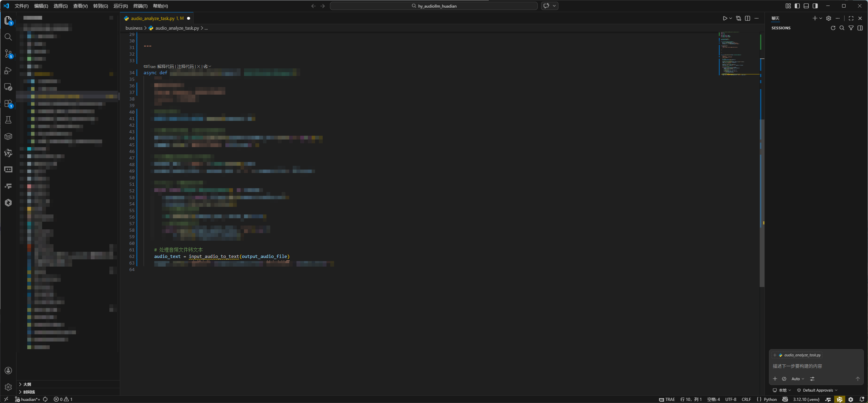This screenshot has height=403, width=868.
Task: Open the Source Control view
Action: [8, 54]
